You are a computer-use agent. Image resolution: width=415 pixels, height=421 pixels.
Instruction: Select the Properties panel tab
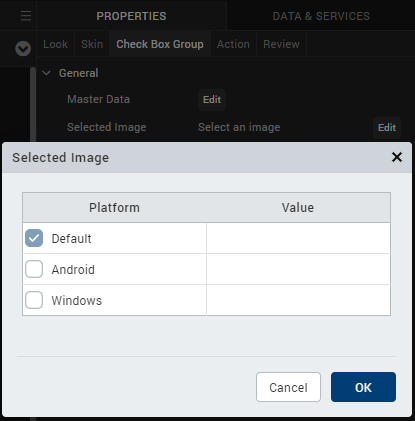coord(131,16)
